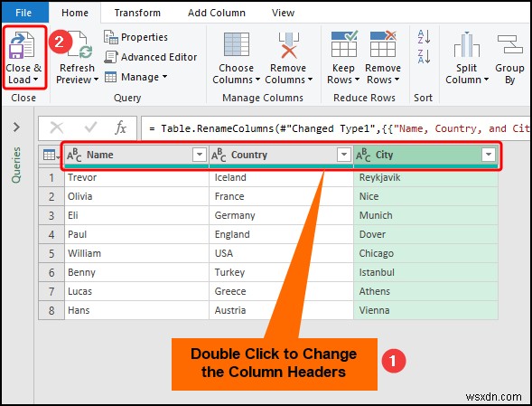532x406 pixels.
Task: Click the Group By button
Action: pos(509,59)
